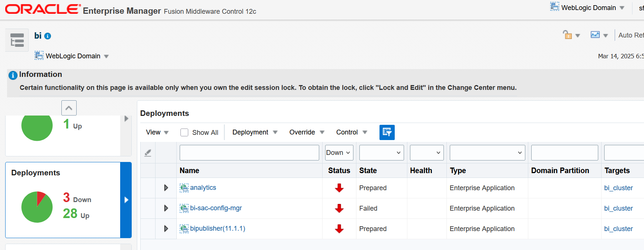Click the analytics application icon
Screen dimensions: 644x250
click(x=184, y=188)
